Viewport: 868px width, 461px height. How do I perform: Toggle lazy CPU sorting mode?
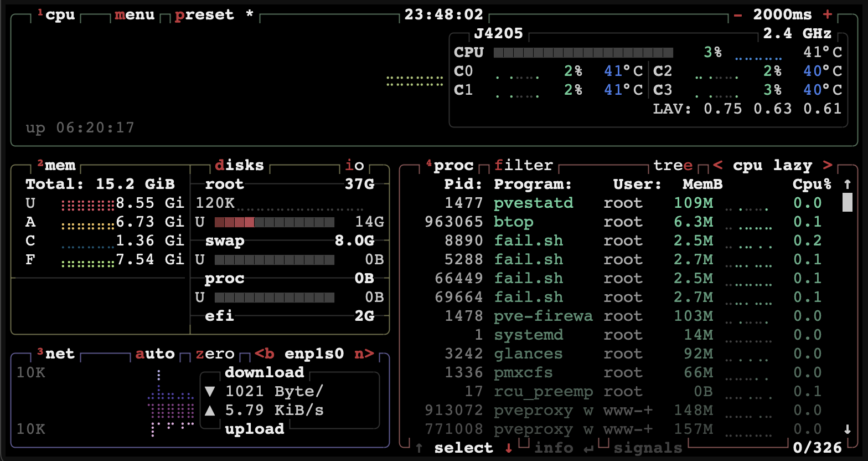point(792,166)
